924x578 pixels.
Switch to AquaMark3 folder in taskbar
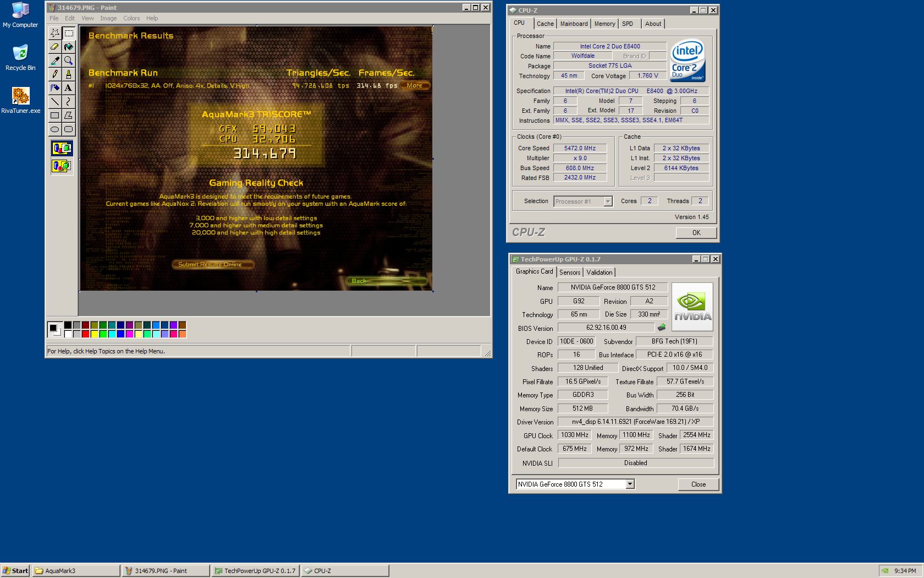tap(76, 571)
